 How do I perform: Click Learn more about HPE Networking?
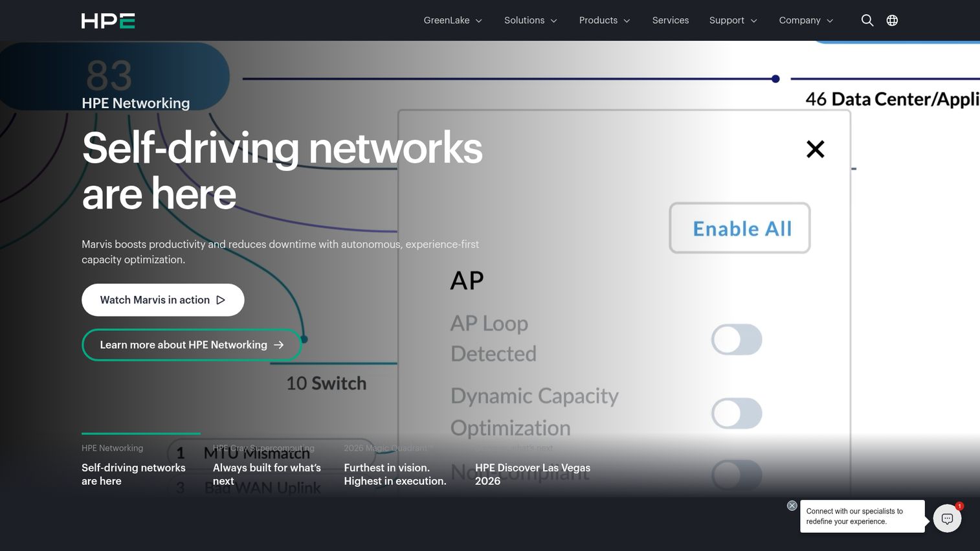pos(192,345)
